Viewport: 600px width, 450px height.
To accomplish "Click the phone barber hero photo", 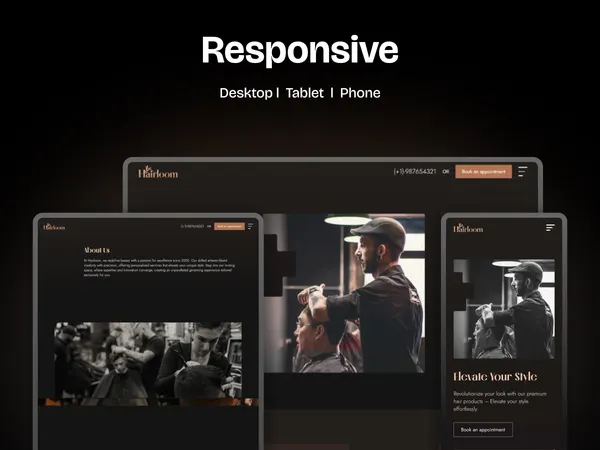I will point(504,309).
